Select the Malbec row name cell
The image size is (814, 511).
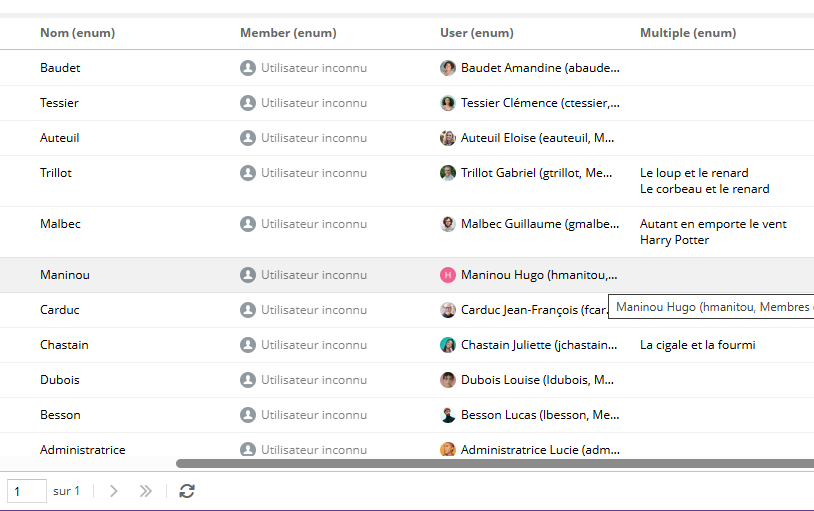click(60, 224)
